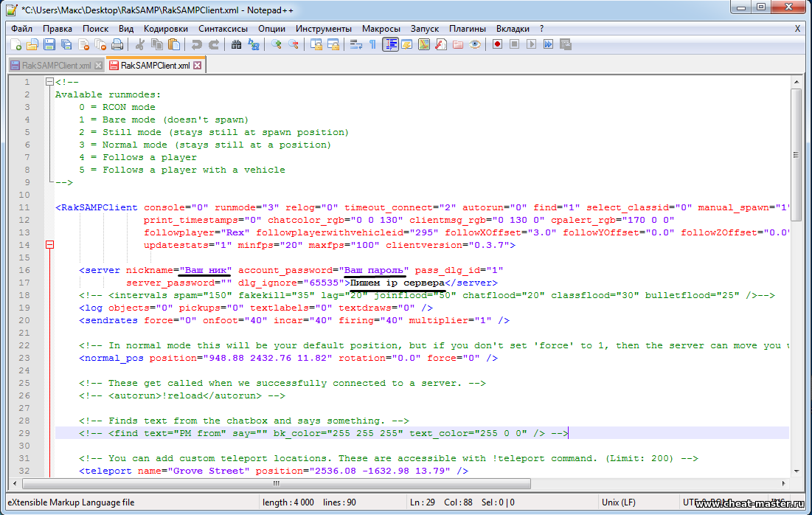Click the New file toolbar icon
The height and width of the screenshot is (515, 812).
[x=16, y=45]
